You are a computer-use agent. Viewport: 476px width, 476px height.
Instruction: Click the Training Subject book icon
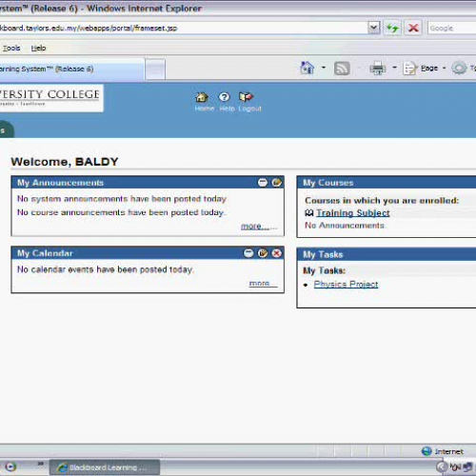(x=309, y=213)
